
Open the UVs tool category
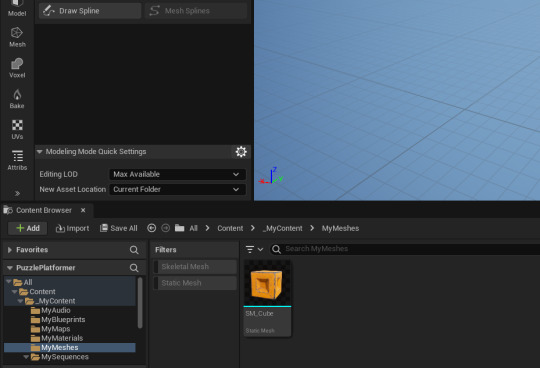click(x=17, y=129)
